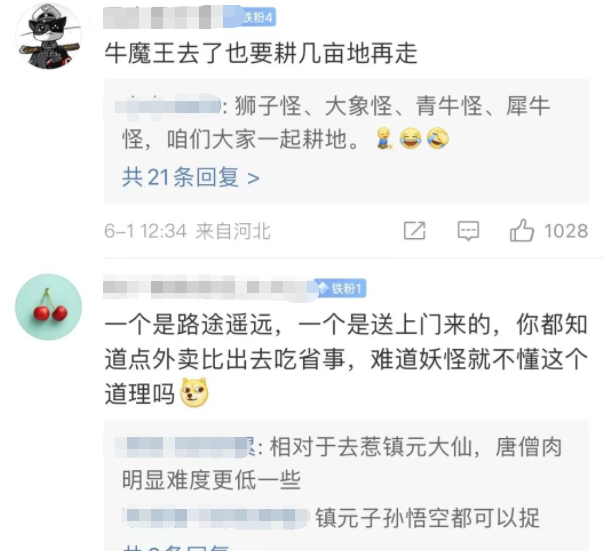Image resolution: width=604 pixels, height=551 pixels.
Task: Open the blurred username of second commenter
Action: (208, 287)
